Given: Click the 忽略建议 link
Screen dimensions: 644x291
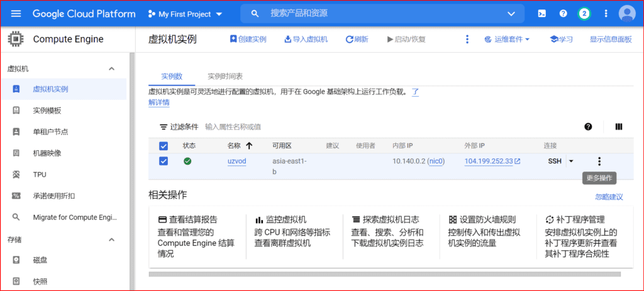Looking at the screenshot, I should tap(609, 197).
